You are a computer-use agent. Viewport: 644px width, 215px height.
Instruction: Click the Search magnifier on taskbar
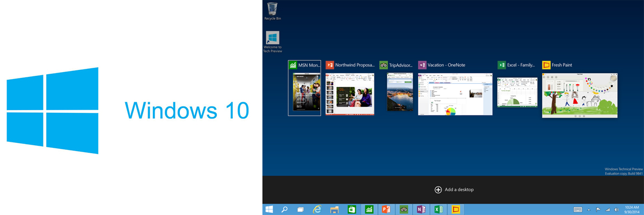(x=285, y=209)
